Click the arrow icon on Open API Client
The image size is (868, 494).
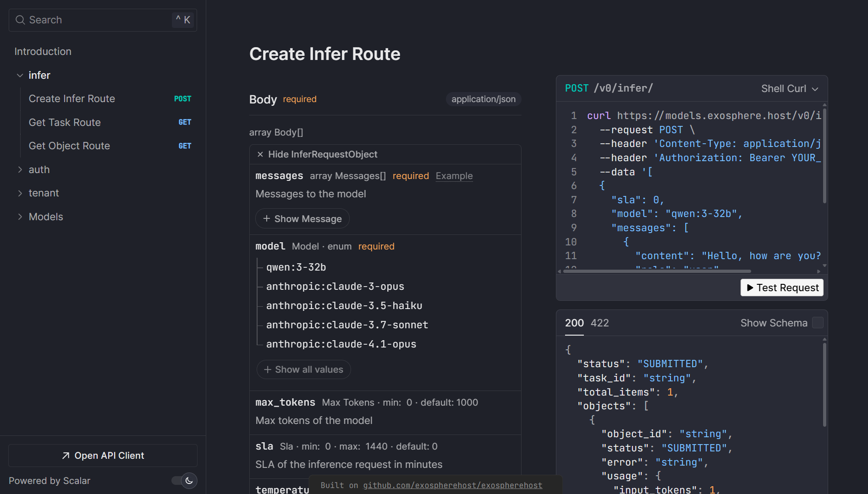click(x=66, y=456)
